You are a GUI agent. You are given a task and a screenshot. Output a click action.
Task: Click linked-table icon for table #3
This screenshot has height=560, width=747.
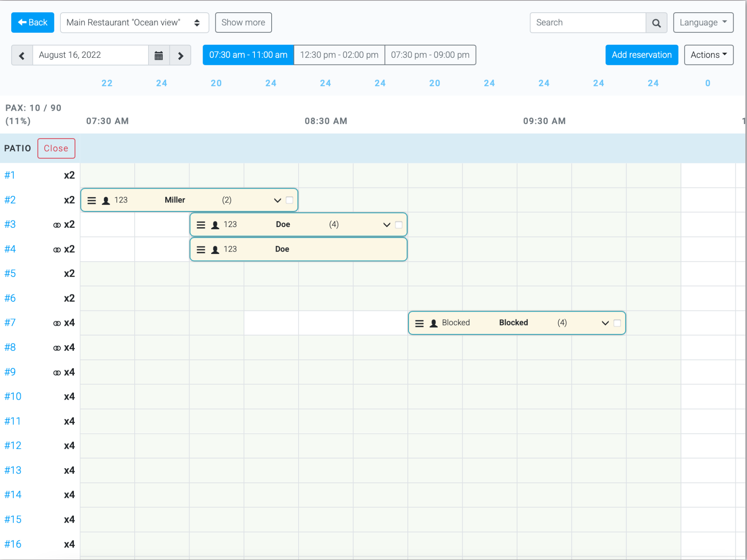point(57,225)
